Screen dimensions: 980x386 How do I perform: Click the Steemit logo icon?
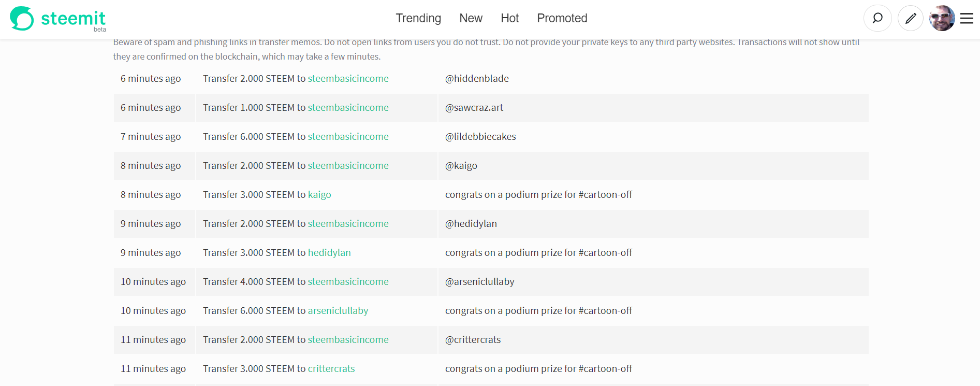tap(22, 19)
